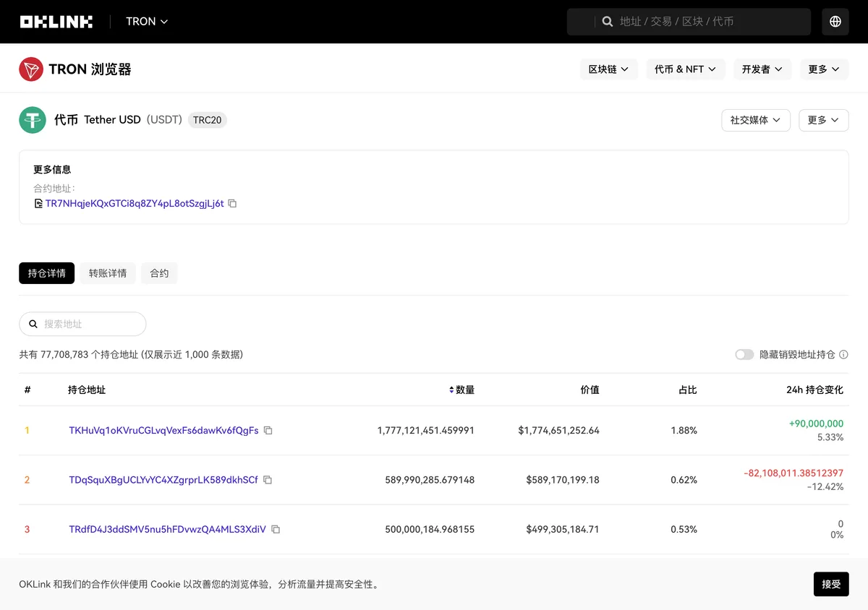Click the address/transaction search field in header

pos(689,22)
